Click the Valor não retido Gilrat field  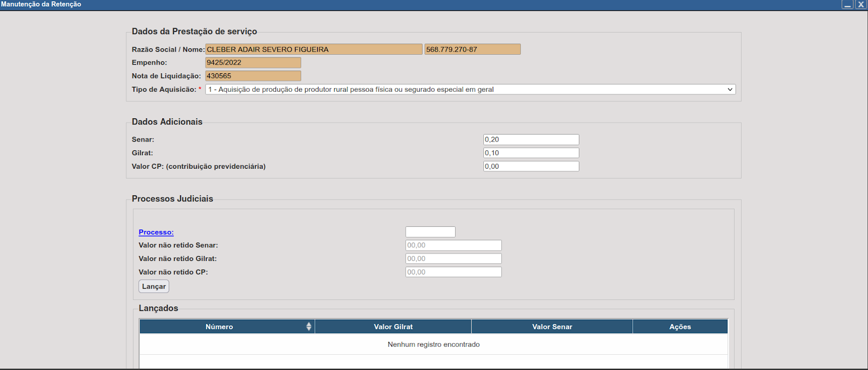[453, 259]
